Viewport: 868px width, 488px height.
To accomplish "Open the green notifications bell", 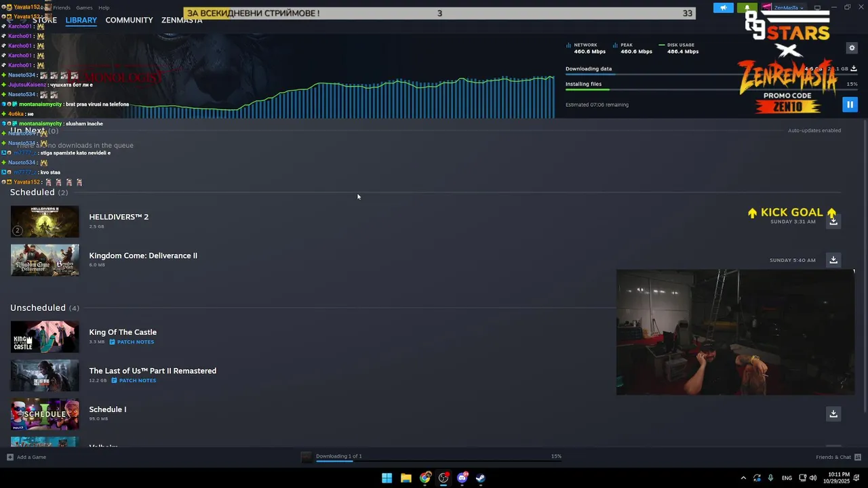I will pos(747,7).
